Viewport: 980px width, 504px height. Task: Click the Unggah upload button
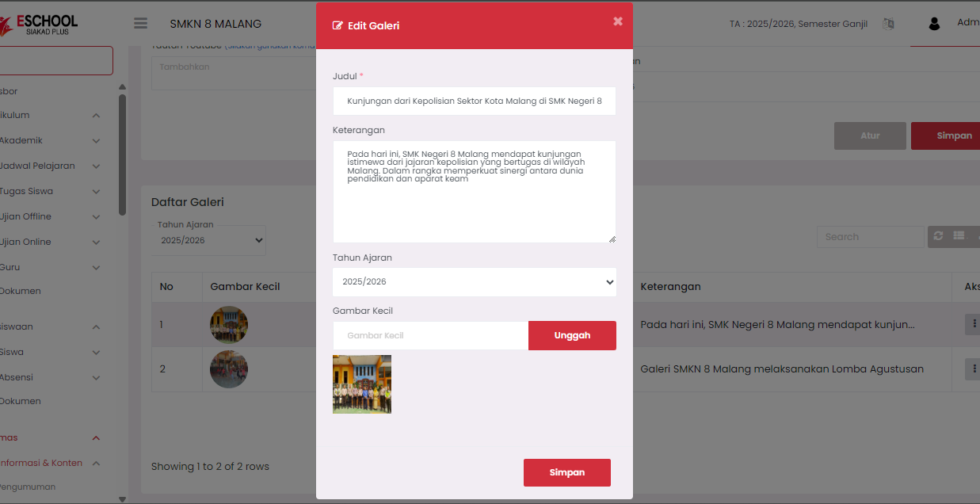[x=572, y=335]
